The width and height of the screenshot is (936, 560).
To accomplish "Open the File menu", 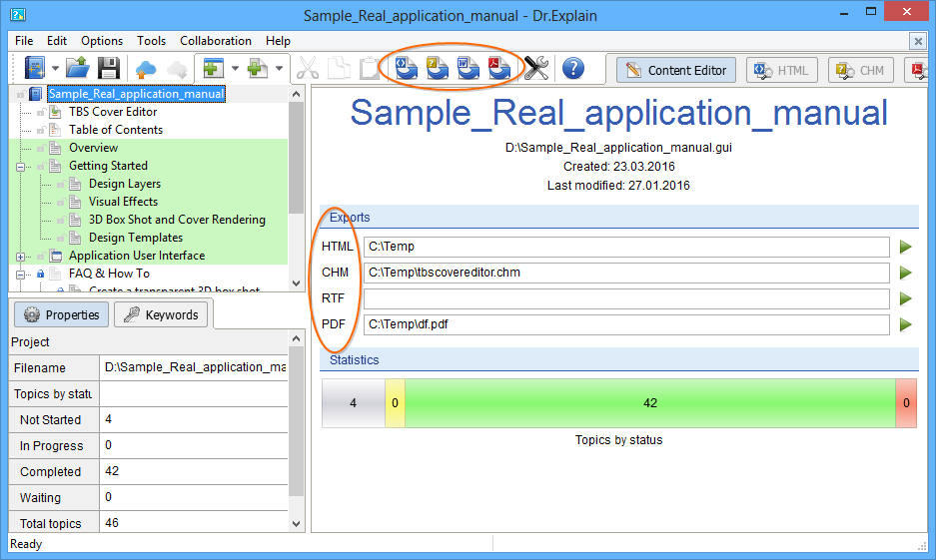I will tap(24, 41).
